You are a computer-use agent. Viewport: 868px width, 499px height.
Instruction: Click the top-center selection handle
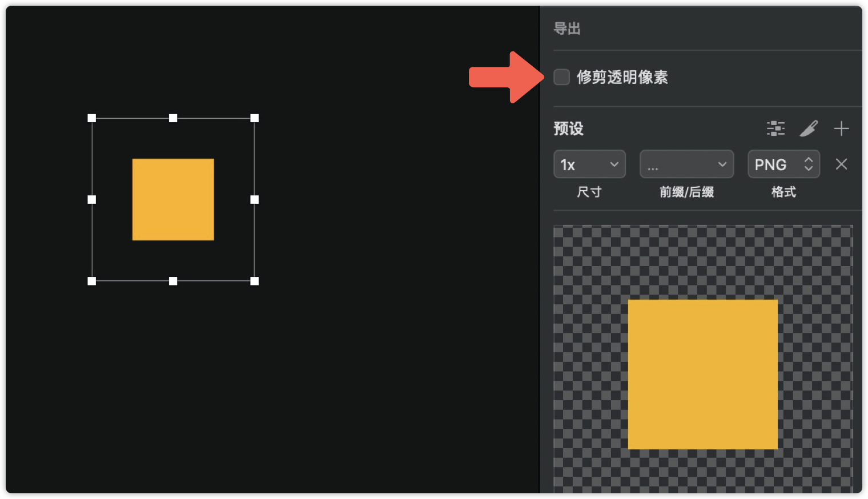173,118
